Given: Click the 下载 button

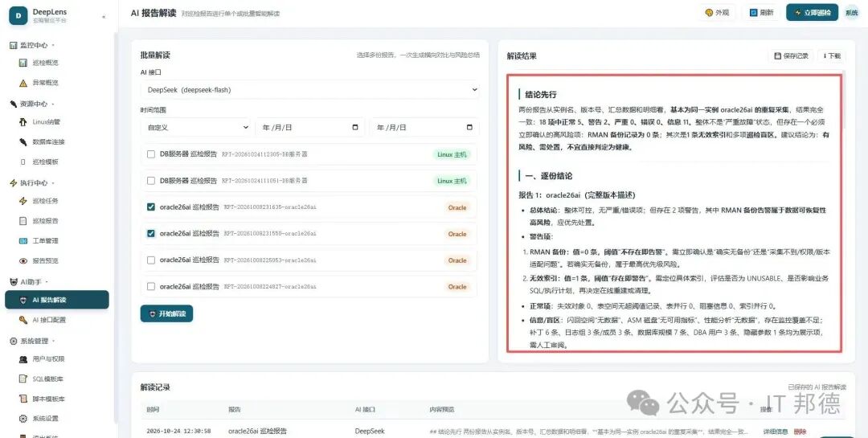Looking at the screenshot, I should (x=832, y=56).
